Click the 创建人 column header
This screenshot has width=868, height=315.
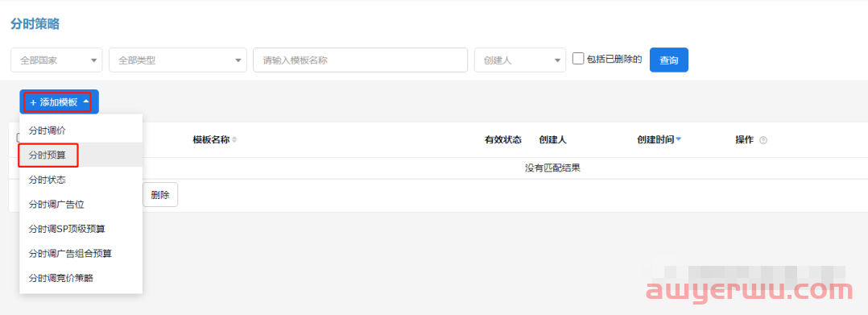(552, 140)
